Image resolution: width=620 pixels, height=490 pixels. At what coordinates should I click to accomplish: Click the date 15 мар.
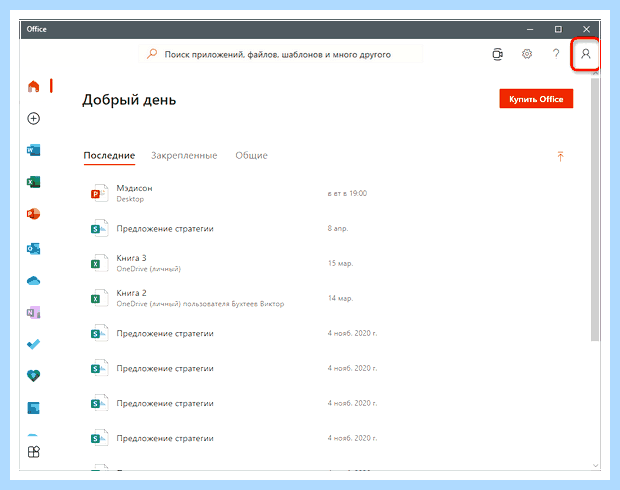[340, 263]
